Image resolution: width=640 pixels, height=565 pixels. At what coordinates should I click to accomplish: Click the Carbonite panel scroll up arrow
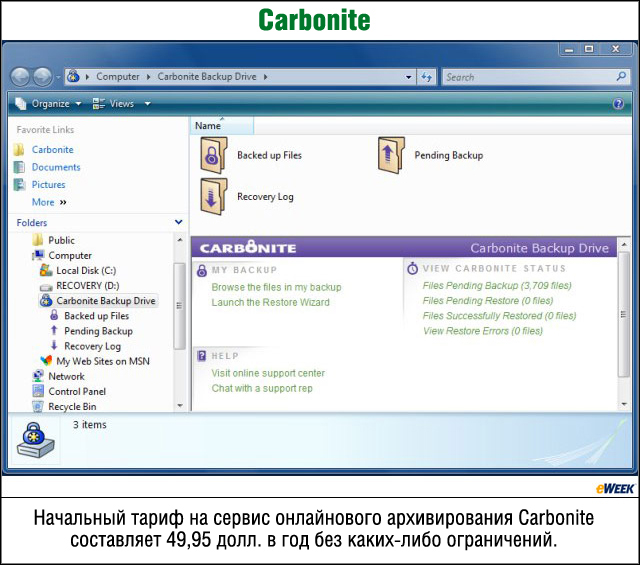[624, 244]
